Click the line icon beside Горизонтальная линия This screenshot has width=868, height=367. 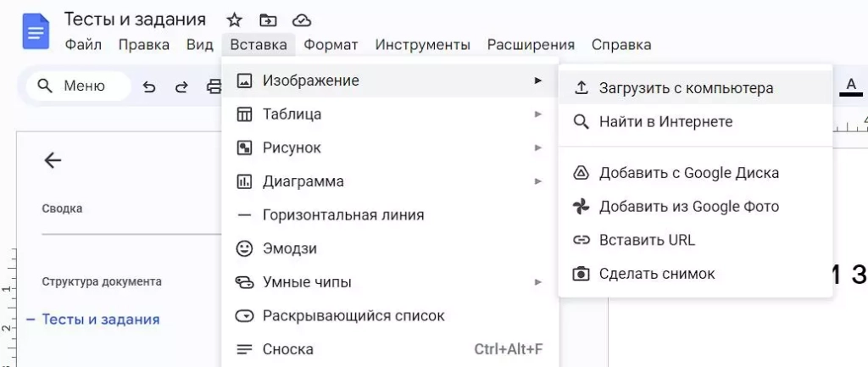(x=244, y=214)
